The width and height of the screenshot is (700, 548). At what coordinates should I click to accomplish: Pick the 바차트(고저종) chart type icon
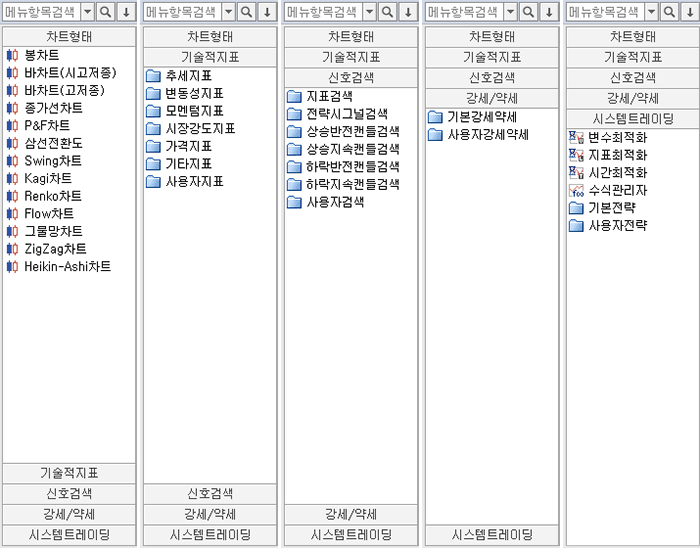click(x=12, y=91)
